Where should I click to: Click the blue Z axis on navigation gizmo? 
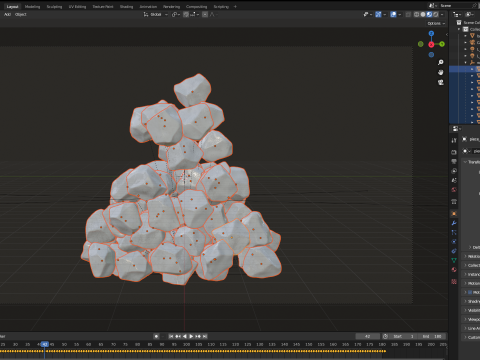point(431,34)
